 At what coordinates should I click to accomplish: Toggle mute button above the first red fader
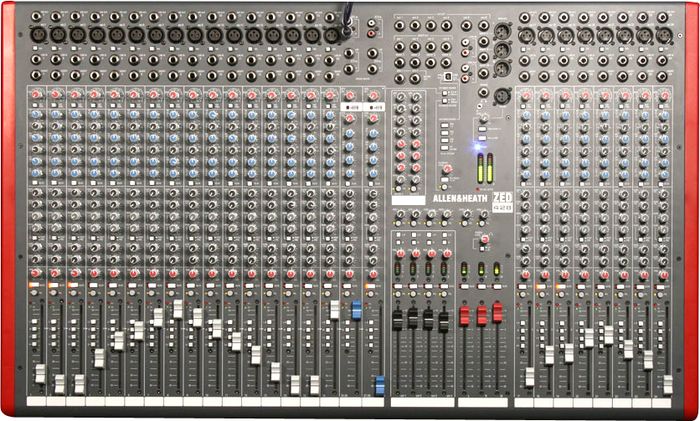pyautogui.click(x=465, y=286)
